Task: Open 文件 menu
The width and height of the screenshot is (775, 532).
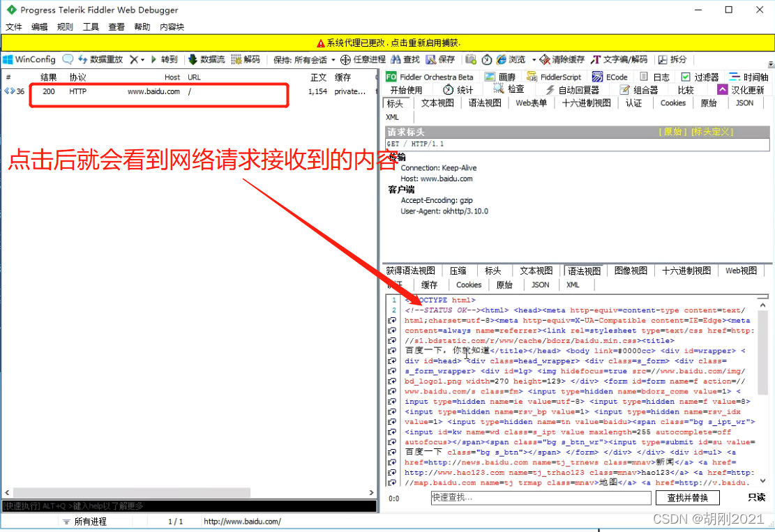Action: 14,26
